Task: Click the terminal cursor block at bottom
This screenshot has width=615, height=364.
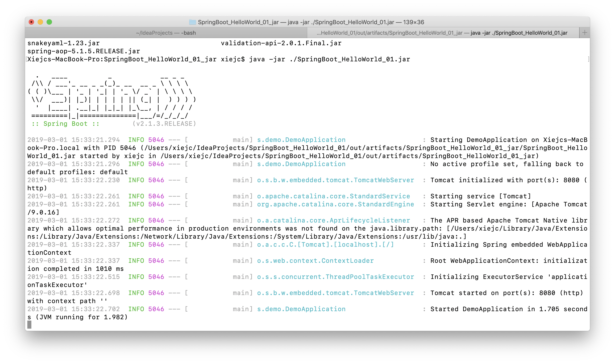Action: [29, 325]
